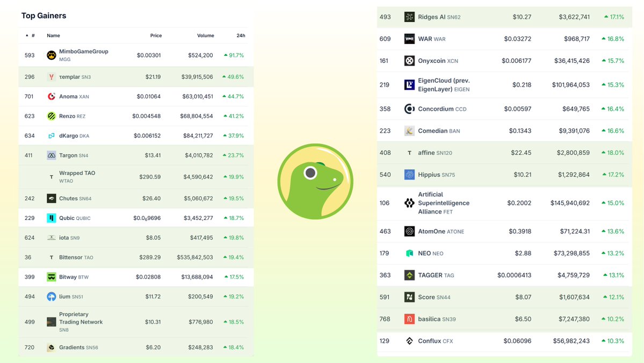
Task: Click the Score SN44 logo
Action: [409, 297]
